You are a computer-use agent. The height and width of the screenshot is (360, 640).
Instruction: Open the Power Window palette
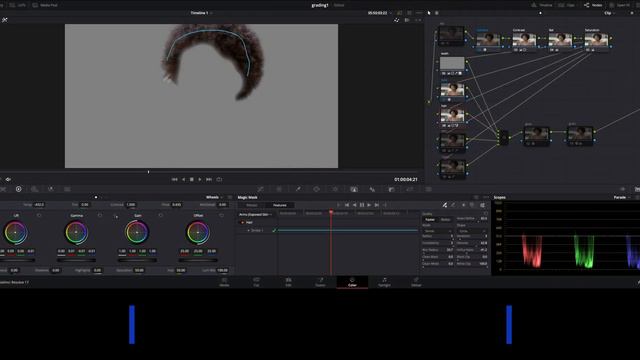pyautogui.click(x=316, y=189)
